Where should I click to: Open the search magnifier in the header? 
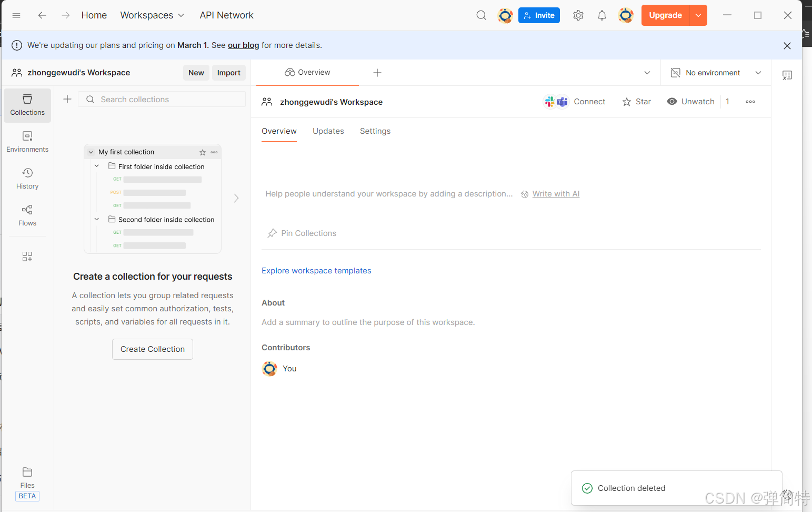[481, 15]
